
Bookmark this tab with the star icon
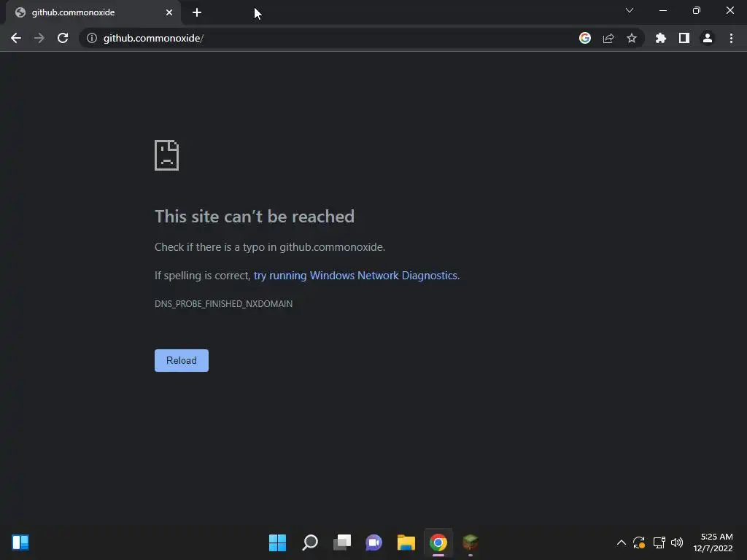coord(632,38)
